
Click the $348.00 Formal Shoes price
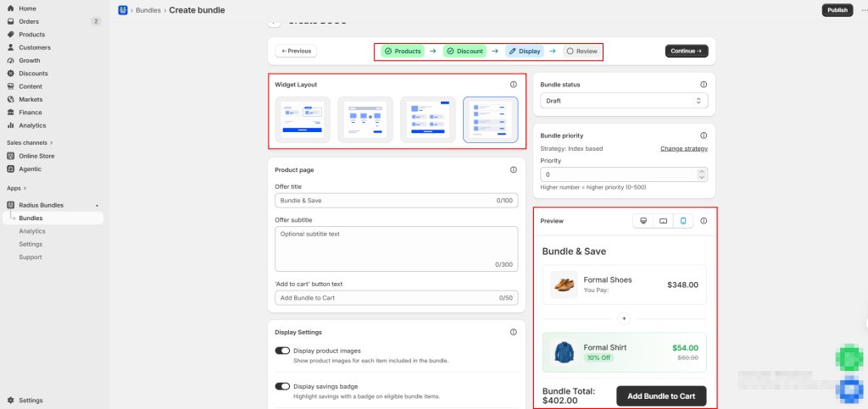(x=682, y=285)
